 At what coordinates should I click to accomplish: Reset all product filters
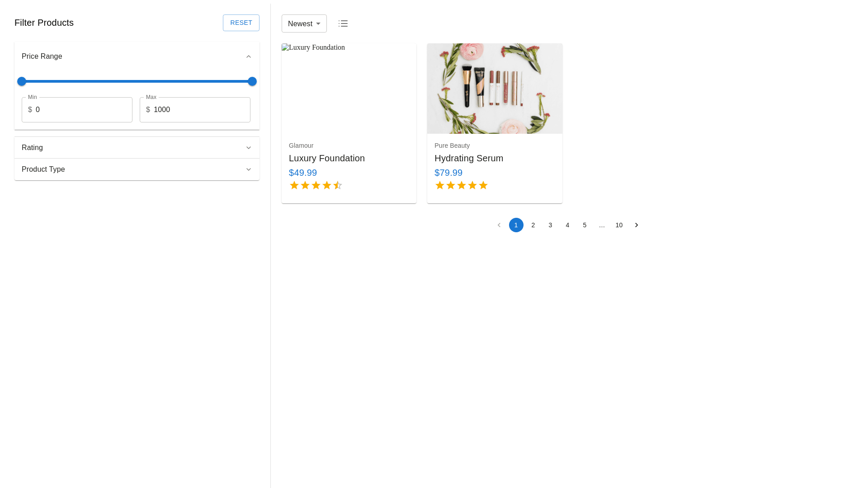click(x=241, y=23)
